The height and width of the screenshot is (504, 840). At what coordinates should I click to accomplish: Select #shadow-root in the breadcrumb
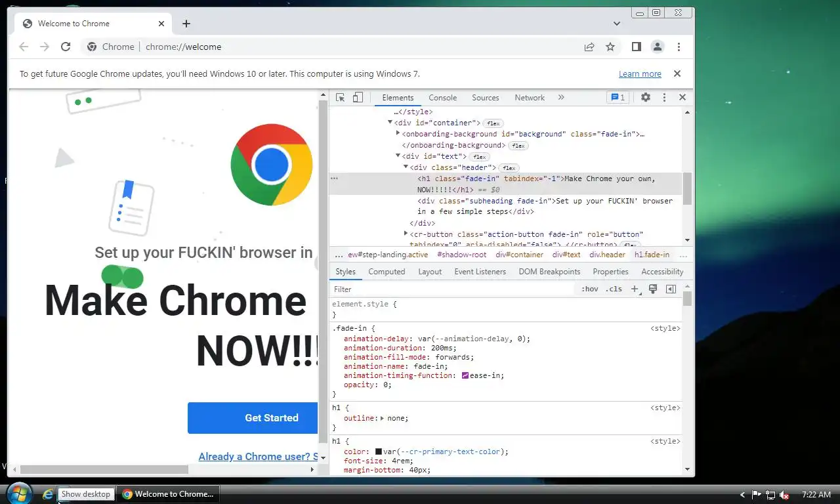click(462, 255)
